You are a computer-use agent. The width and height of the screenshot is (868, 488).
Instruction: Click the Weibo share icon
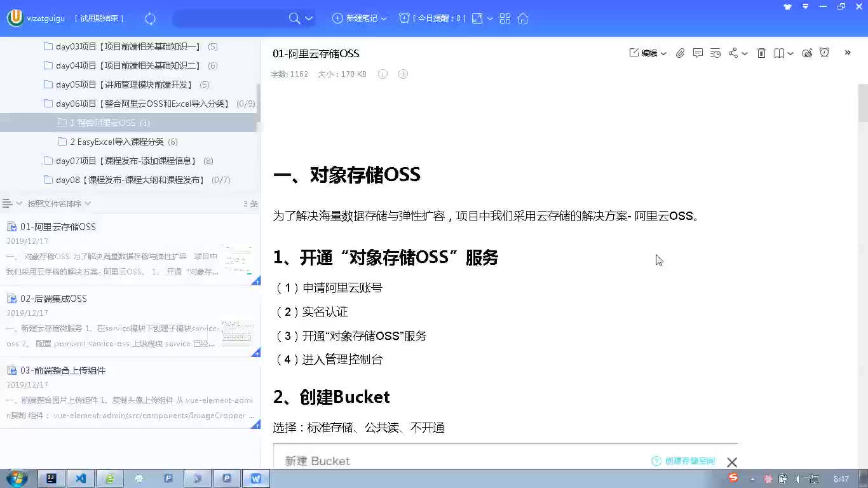click(807, 53)
